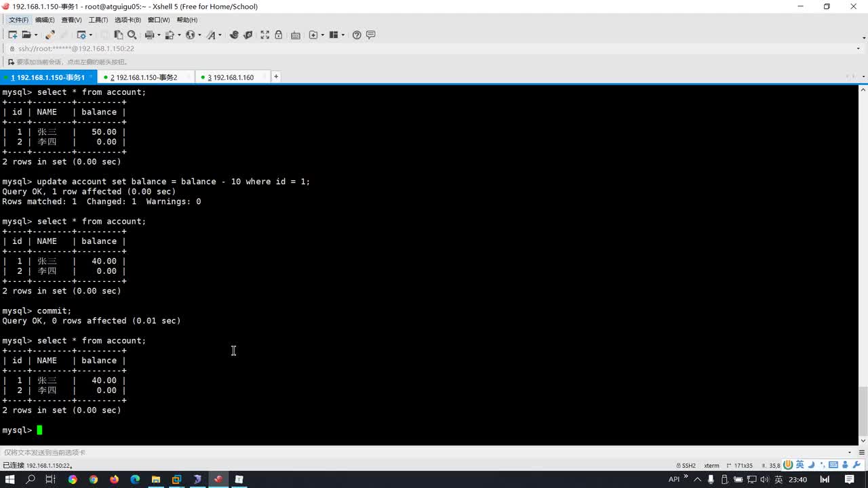Click the soft keyboard icon in IME toolbar
The width and height of the screenshot is (868, 488).
pos(833,465)
